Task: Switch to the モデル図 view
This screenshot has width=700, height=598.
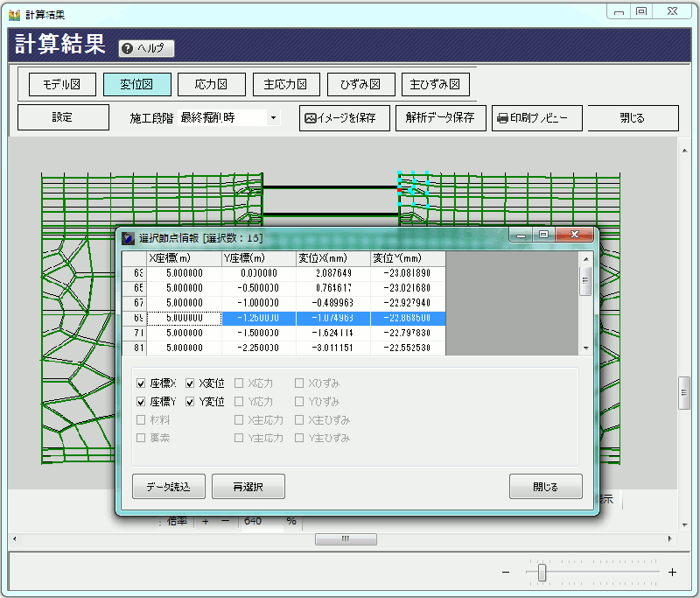Action: coord(62,84)
